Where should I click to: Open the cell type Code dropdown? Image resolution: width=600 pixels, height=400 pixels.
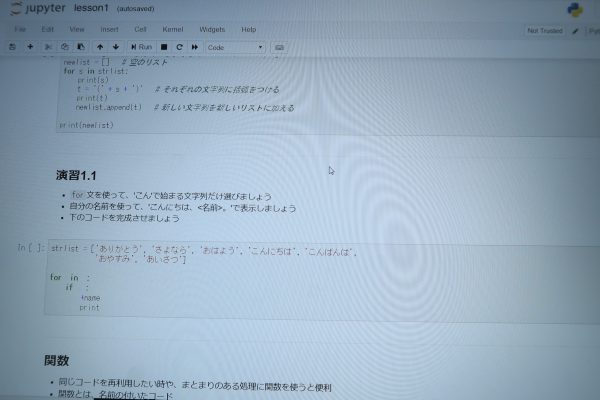click(235, 47)
